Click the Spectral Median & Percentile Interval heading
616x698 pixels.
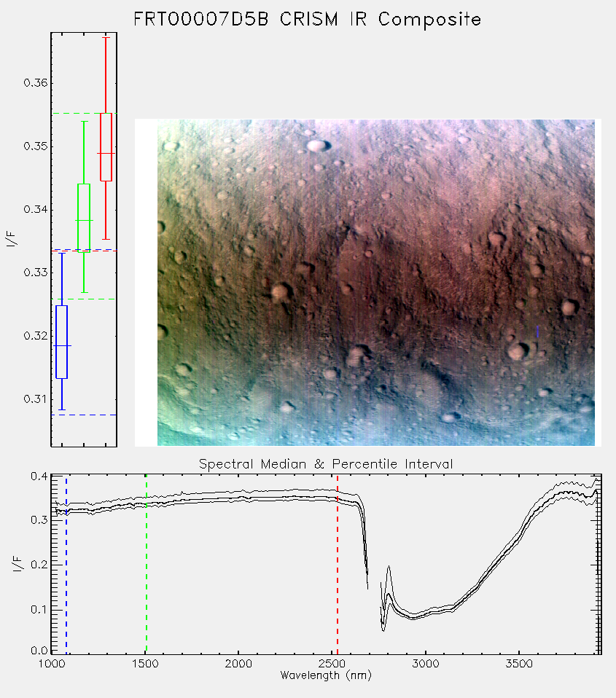326,464
